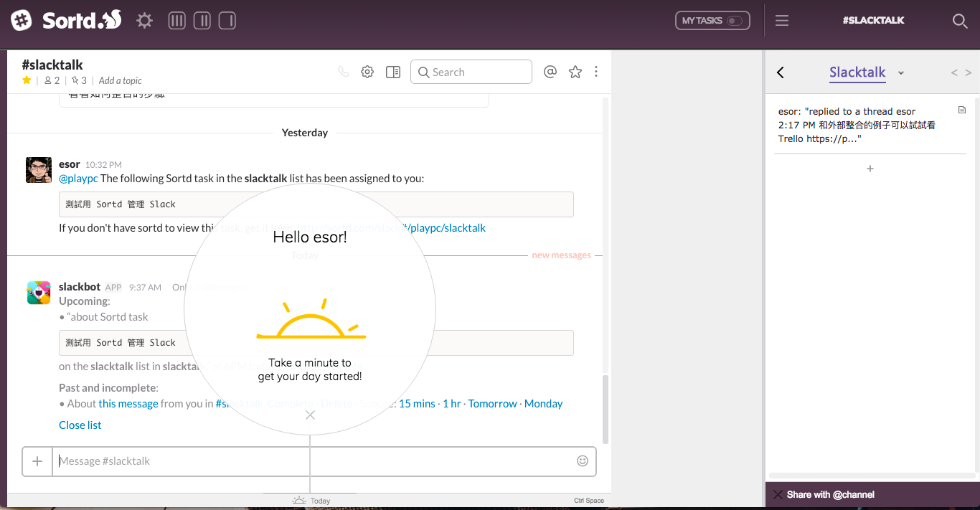
Task: Open the slackbot avatar
Action: pyautogui.click(x=39, y=293)
